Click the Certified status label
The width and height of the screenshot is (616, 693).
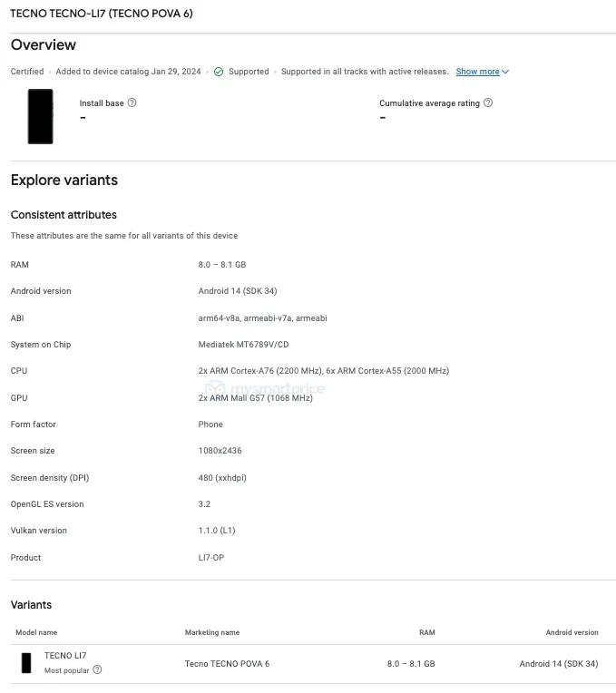27,72
